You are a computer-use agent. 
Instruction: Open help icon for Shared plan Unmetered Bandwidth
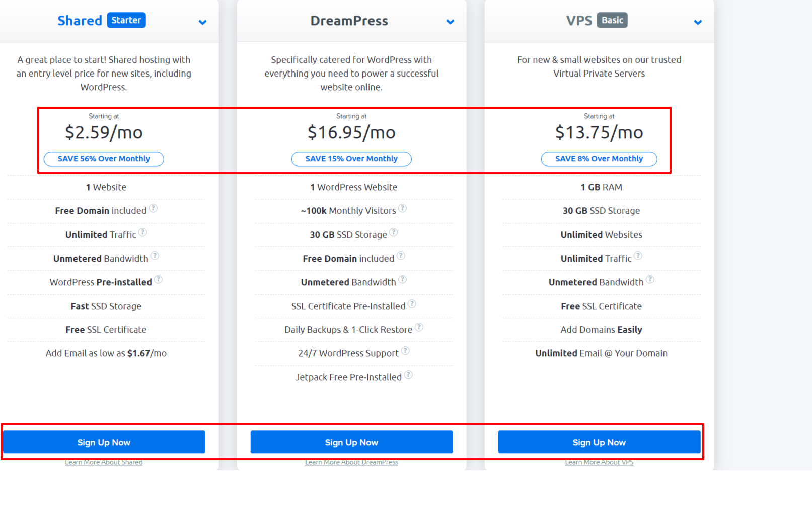155,256
